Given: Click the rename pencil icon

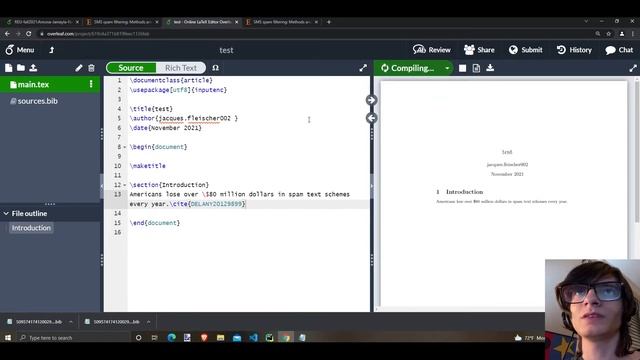Looking at the screenshot, I should point(79,68).
